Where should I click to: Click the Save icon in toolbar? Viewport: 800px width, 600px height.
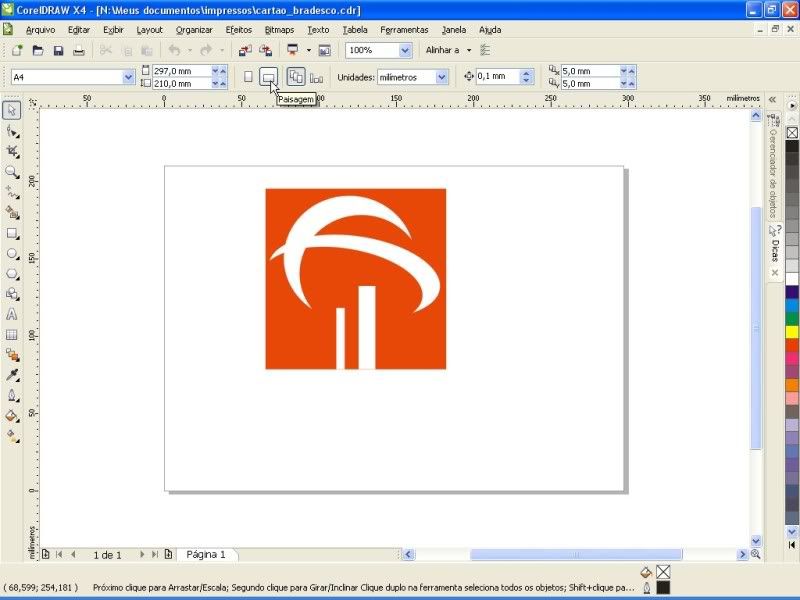[58, 50]
